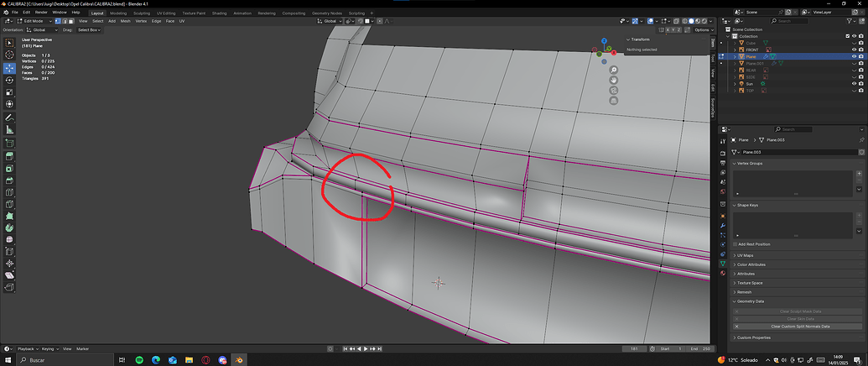
Task: Click the outliner Search field
Action: point(792,21)
